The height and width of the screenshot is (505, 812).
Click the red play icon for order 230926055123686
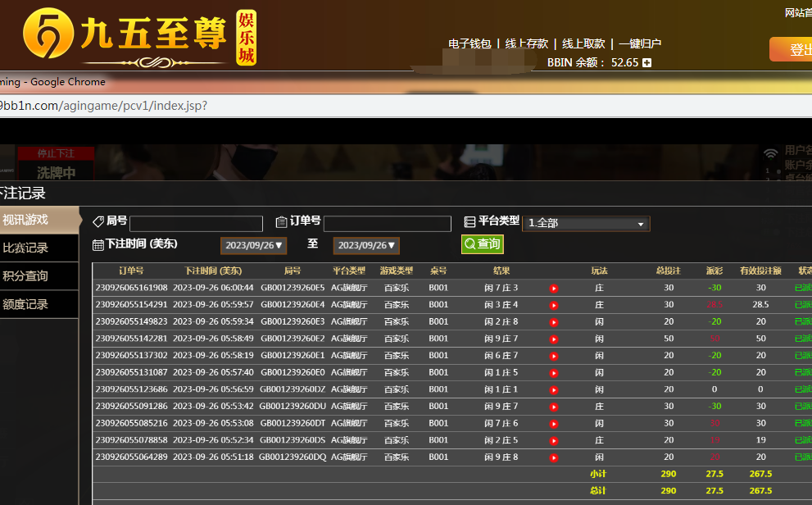554,390
